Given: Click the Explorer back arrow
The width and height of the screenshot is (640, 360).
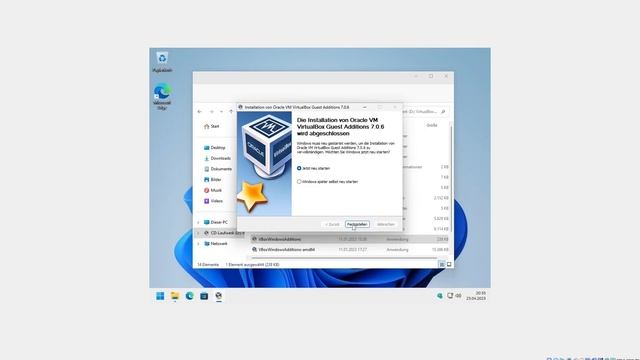Looking at the screenshot, I should 200,111.
